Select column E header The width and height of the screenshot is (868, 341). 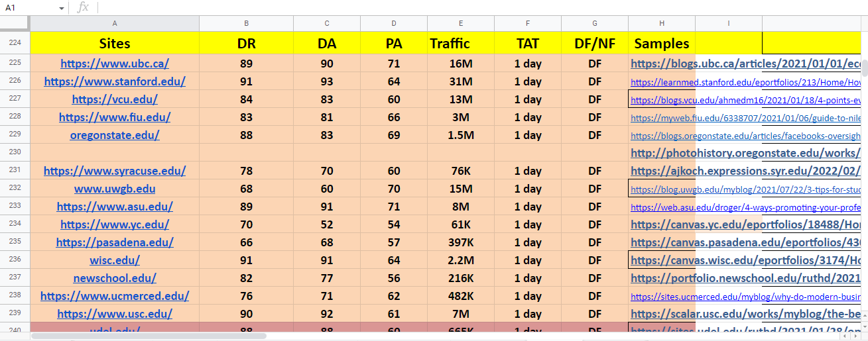(x=461, y=23)
